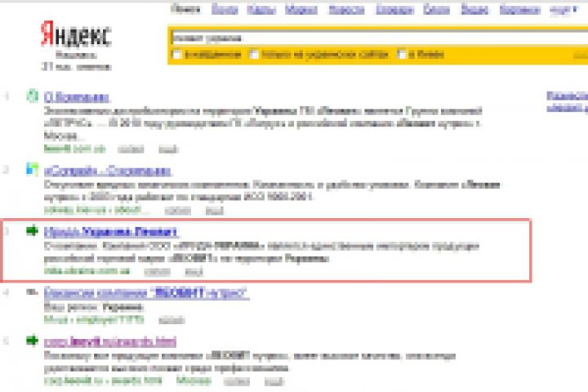Click the search query input field
The width and height of the screenshot is (588, 392).
pos(379,38)
